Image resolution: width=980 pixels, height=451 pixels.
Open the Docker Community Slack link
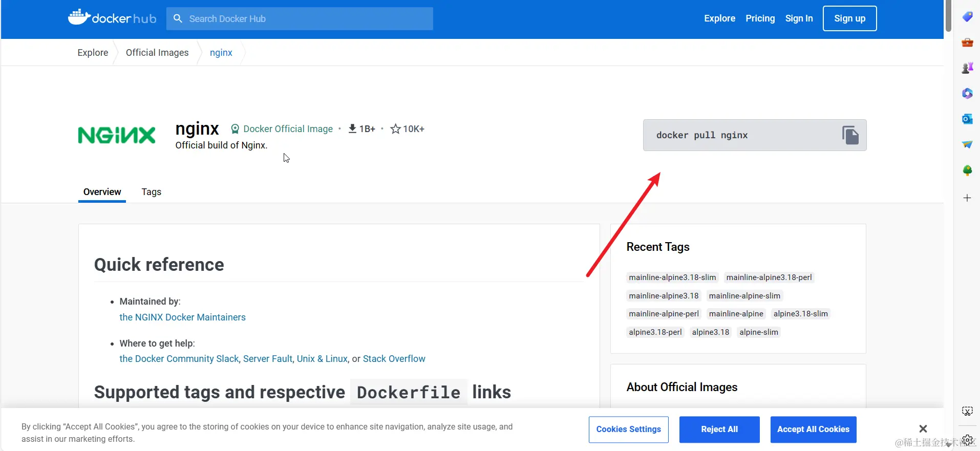click(179, 359)
